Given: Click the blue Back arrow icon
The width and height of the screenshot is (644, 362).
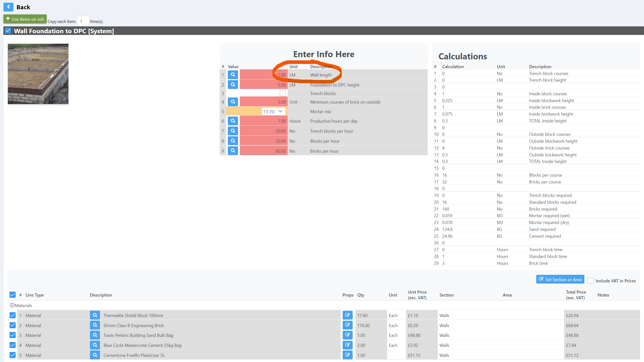Looking at the screenshot, I should [8, 7].
